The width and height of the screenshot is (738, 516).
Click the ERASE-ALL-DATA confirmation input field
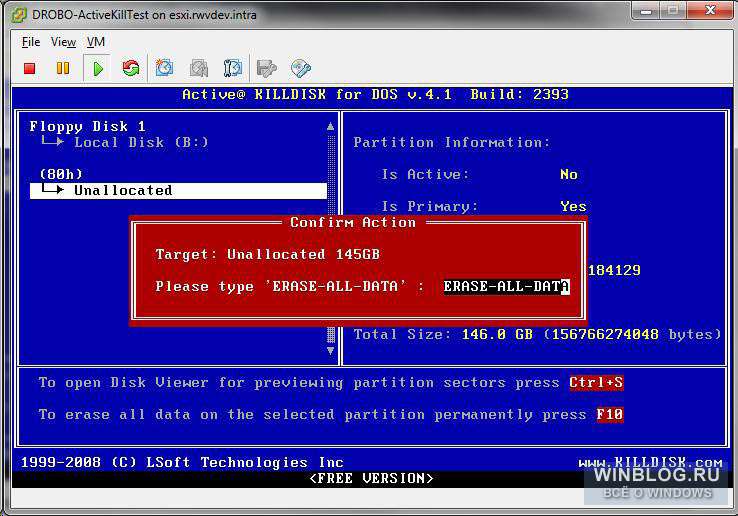click(x=506, y=286)
